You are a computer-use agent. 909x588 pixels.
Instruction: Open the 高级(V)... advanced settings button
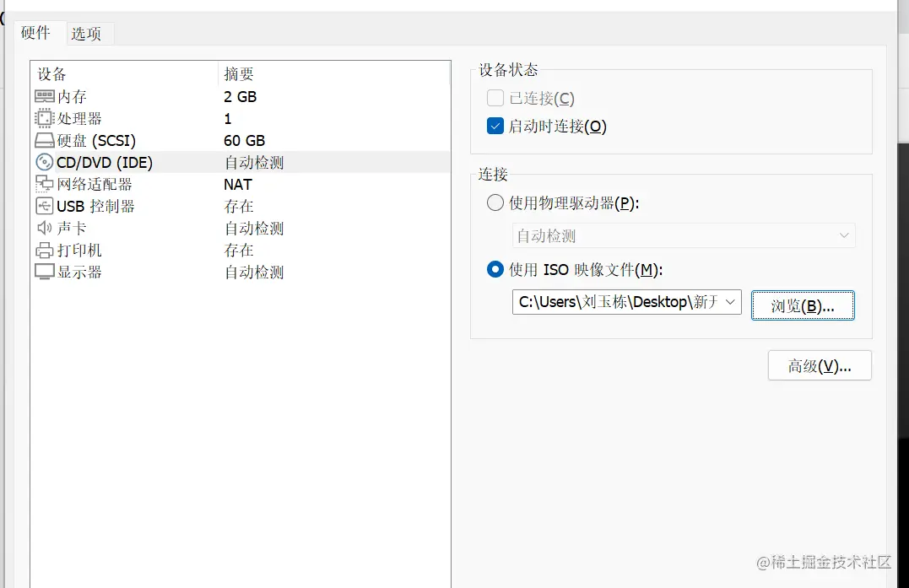(x=819, y=366)
